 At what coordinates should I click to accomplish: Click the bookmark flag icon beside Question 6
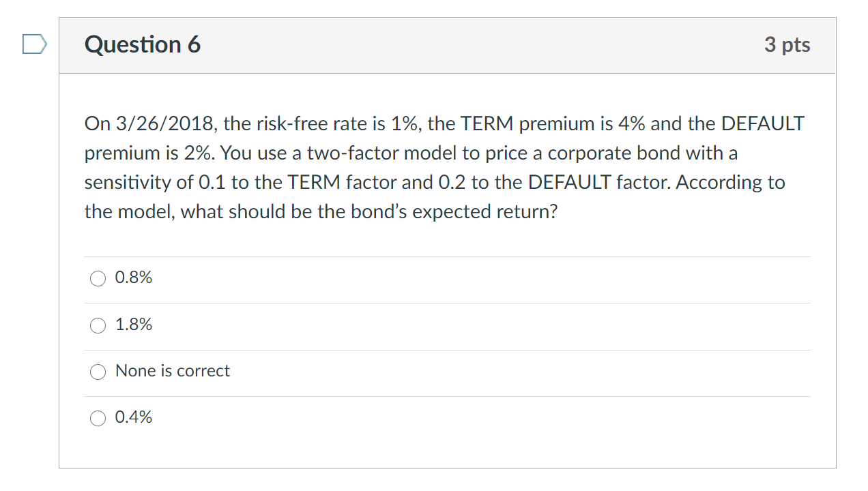coord(33,44)
